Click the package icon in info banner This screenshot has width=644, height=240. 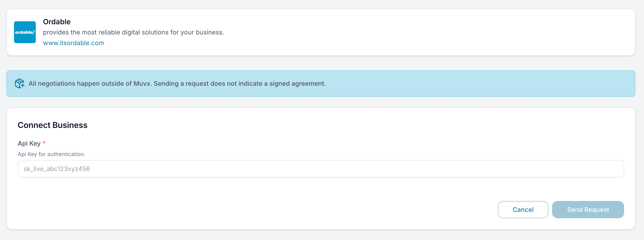pos(19,83)
